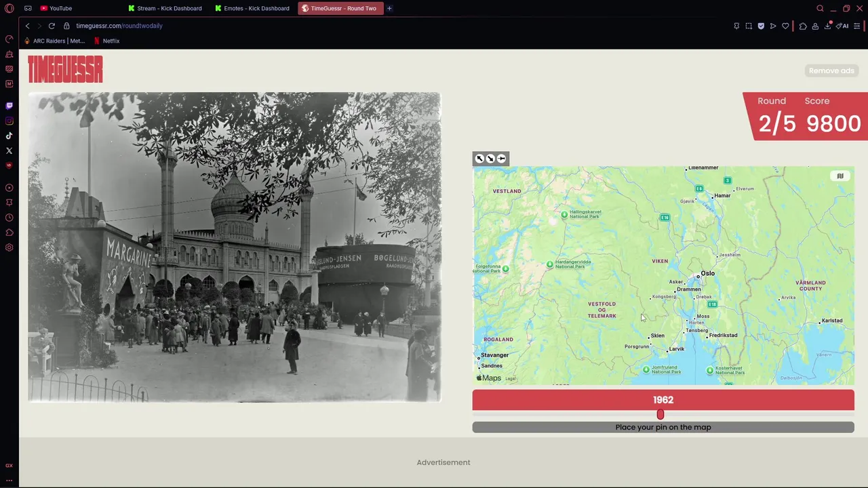Open the Opera GX menu logo
The image size is (868, 488).
tap(9, 8)
